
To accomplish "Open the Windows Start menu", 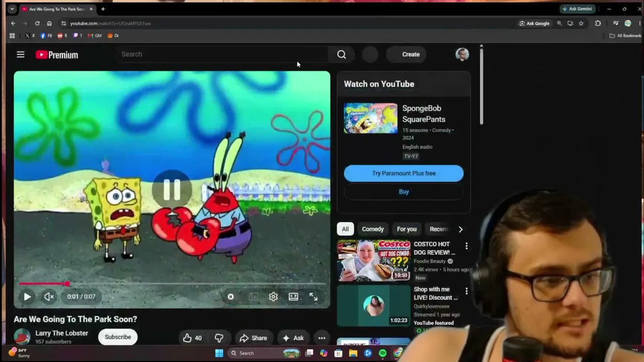I will click(219, 353).
